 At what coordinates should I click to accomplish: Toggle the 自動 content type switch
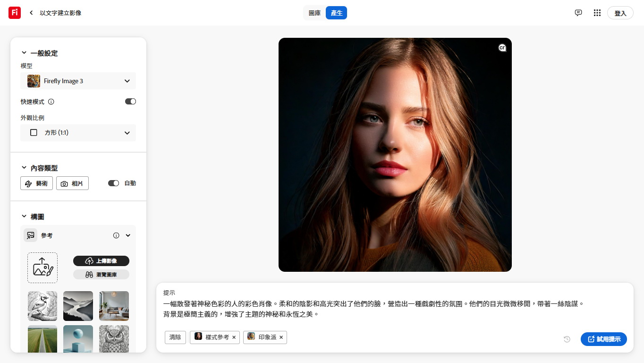pyautogui.click(x=113, y=183)
